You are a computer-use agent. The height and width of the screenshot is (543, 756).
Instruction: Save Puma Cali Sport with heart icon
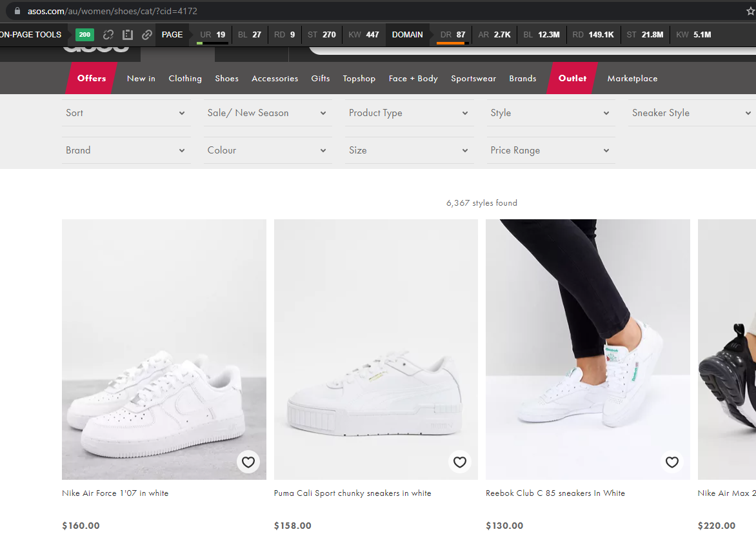(x=460, y=462)
